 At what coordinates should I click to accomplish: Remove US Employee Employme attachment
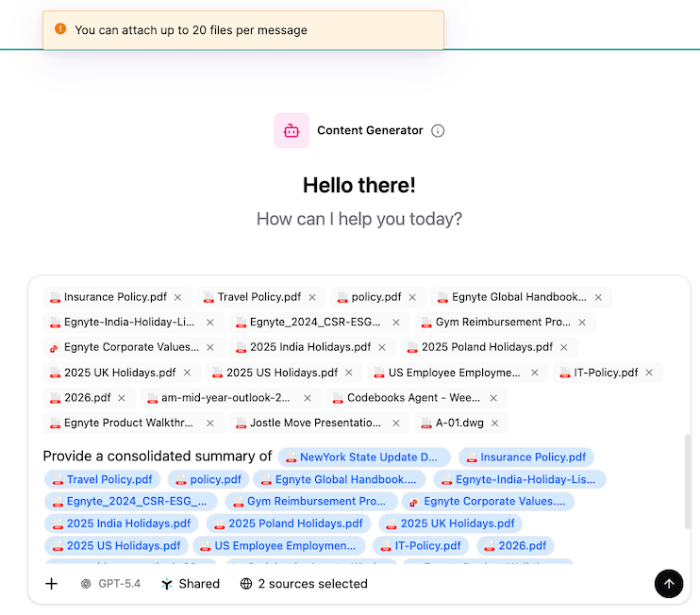tap(534, 373)
